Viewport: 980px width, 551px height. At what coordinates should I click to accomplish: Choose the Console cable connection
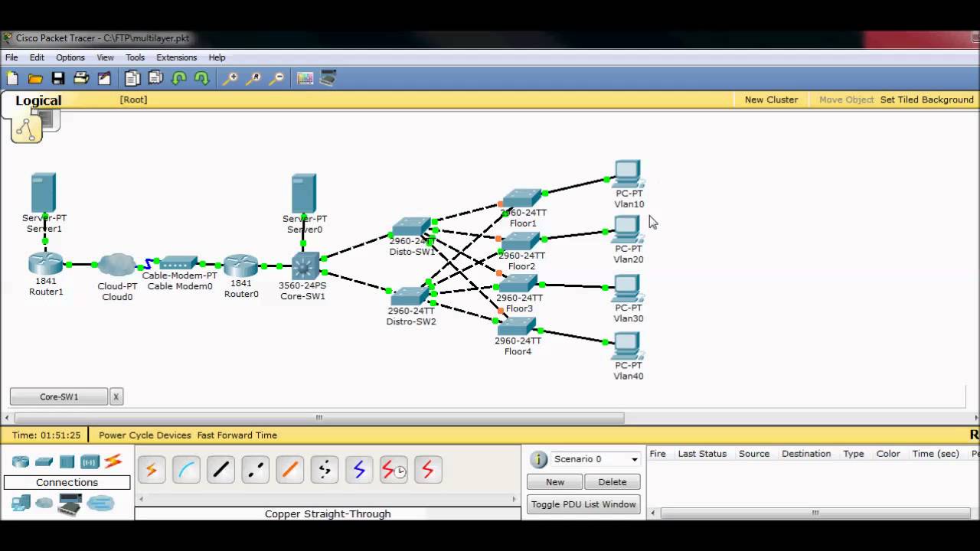pyautogui.click(x=186, y=469)
